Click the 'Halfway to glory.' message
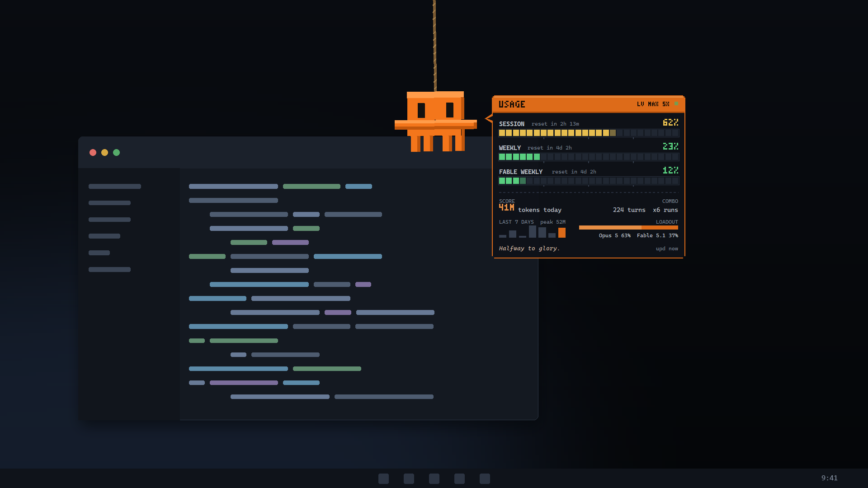Image resolution: width=868 pixels, height=488 pixels. [529, 249]
